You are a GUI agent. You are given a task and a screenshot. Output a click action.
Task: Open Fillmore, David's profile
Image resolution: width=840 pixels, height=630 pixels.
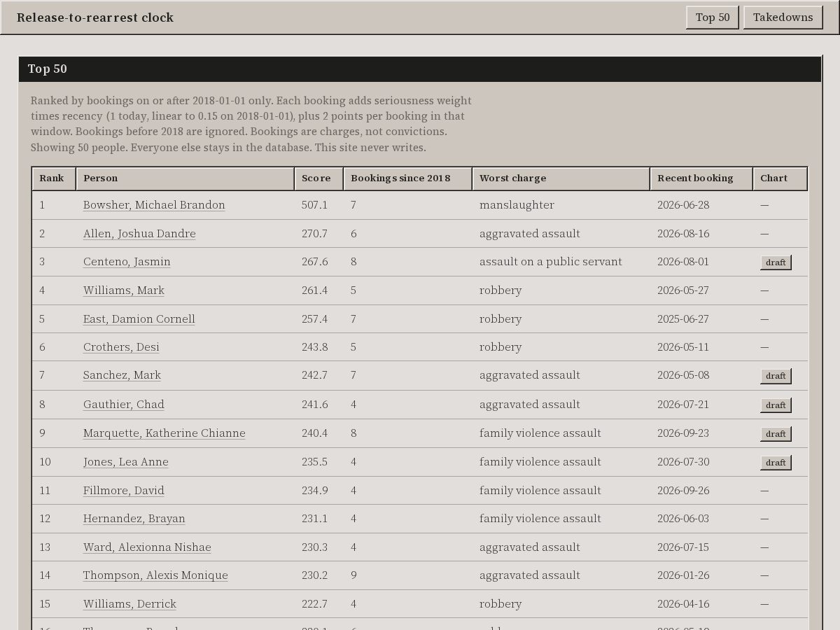click(124, 491)
